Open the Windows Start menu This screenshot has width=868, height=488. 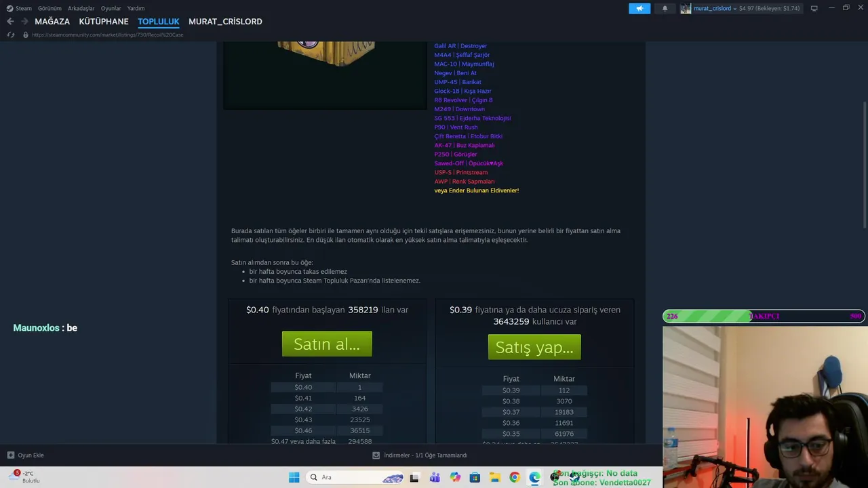pos(294,477)
